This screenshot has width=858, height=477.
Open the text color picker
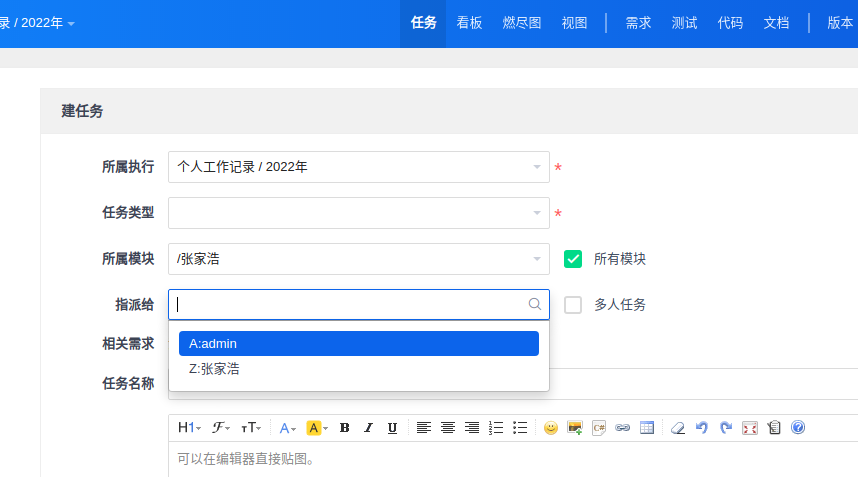coord(287,428)
